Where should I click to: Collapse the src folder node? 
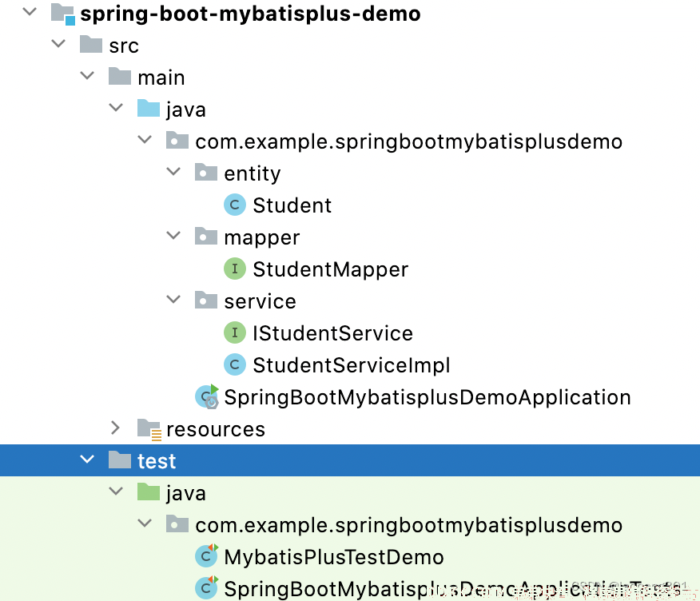[58, 44]
